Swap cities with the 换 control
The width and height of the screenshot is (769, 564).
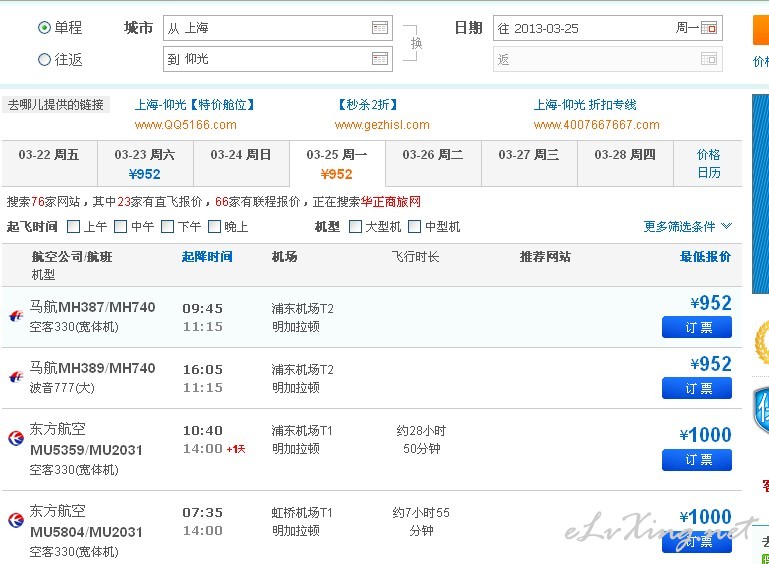pyautogui.click(x=416, y=43)
